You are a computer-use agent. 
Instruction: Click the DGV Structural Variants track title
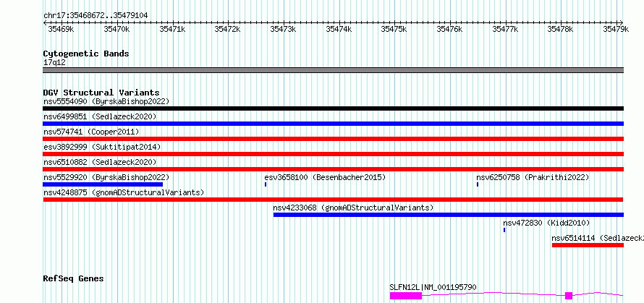pyautogui.click(x=101, y=93)
